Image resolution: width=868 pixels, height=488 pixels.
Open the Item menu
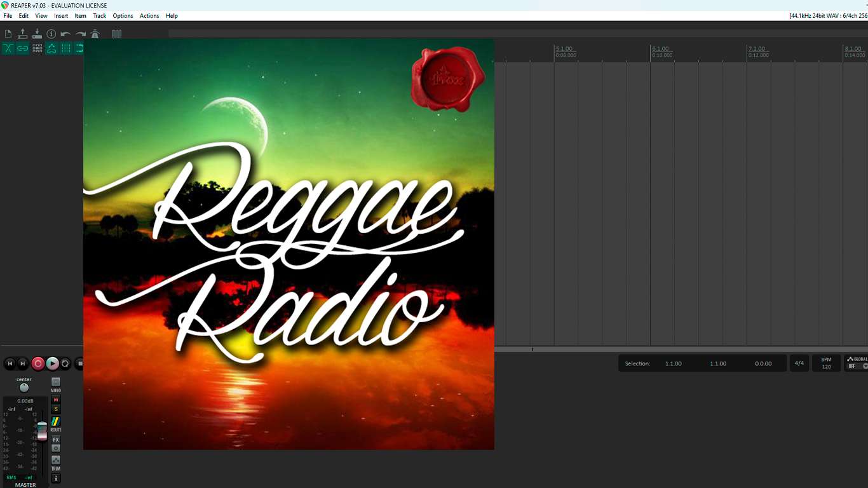(x=81, y=16)
